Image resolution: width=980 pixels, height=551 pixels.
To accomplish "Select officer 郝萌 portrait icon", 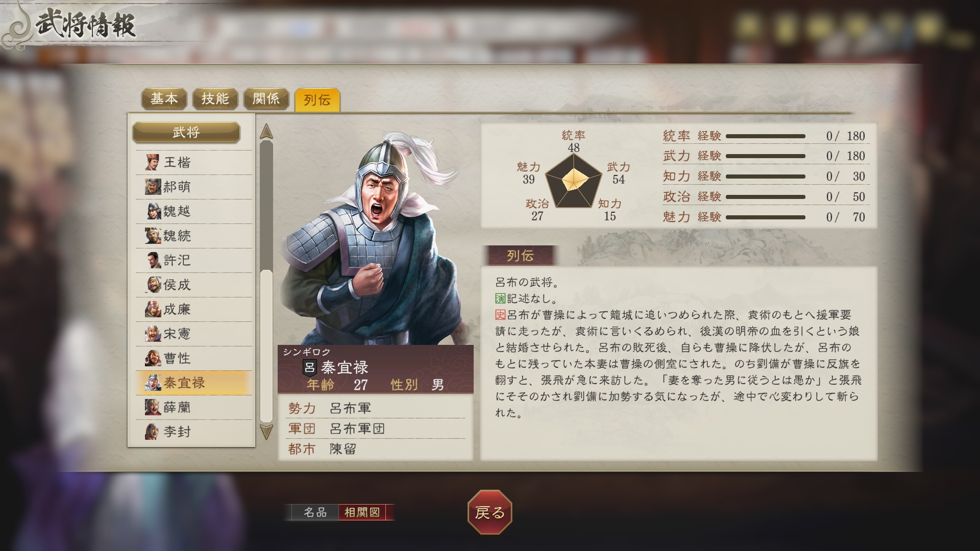I will coord(152,187).
